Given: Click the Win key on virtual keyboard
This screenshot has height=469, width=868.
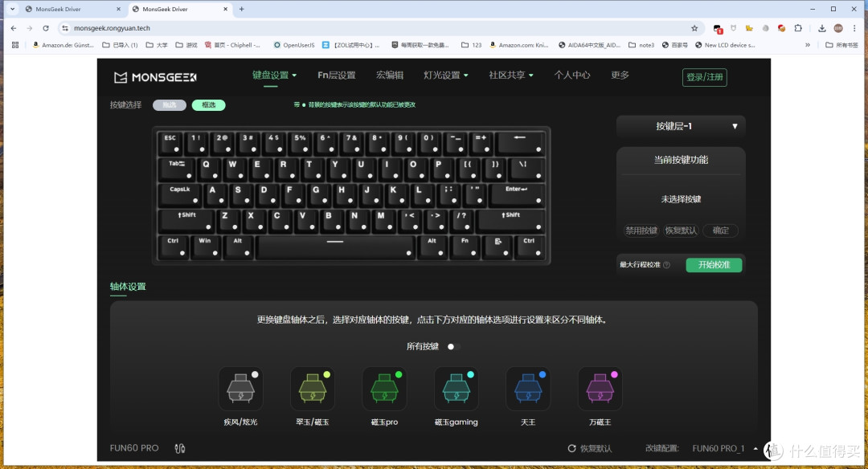Looking at the screenshot, I should click(205, 246).
